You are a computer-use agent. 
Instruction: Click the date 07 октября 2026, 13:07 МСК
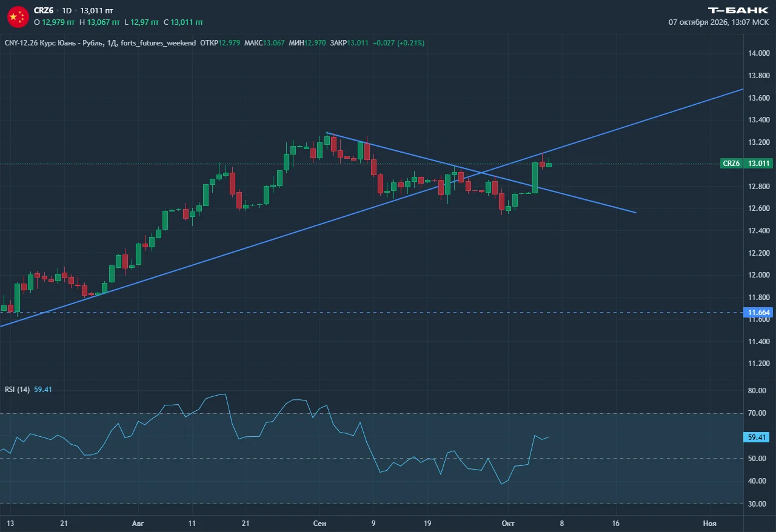click(x=718, y=22)
